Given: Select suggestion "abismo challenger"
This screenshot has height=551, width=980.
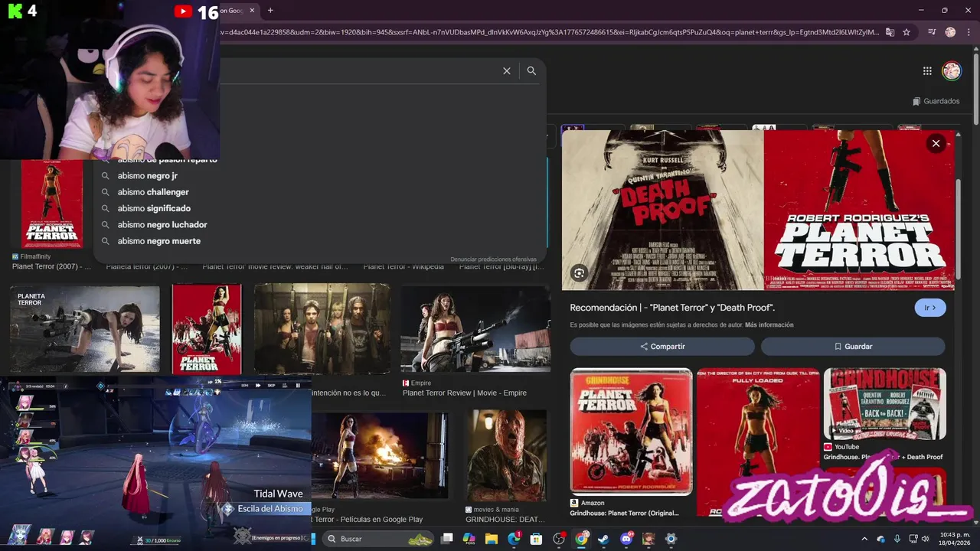Looking at the screenshot, I should (153, 192).
